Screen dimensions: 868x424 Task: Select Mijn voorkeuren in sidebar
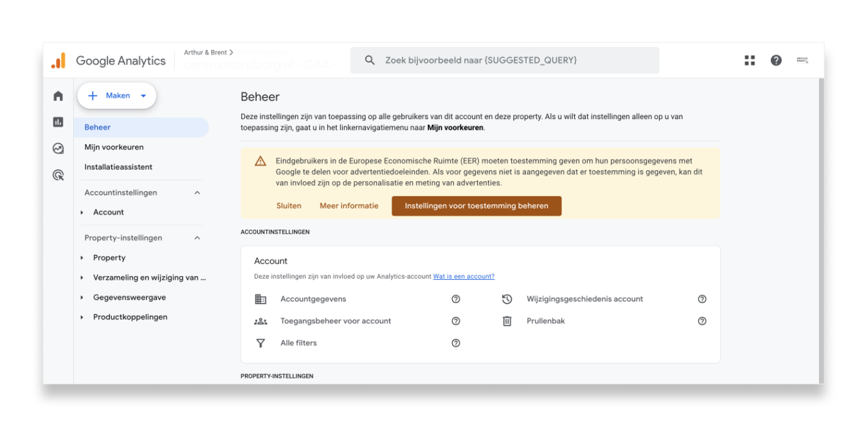pos(114,147)
